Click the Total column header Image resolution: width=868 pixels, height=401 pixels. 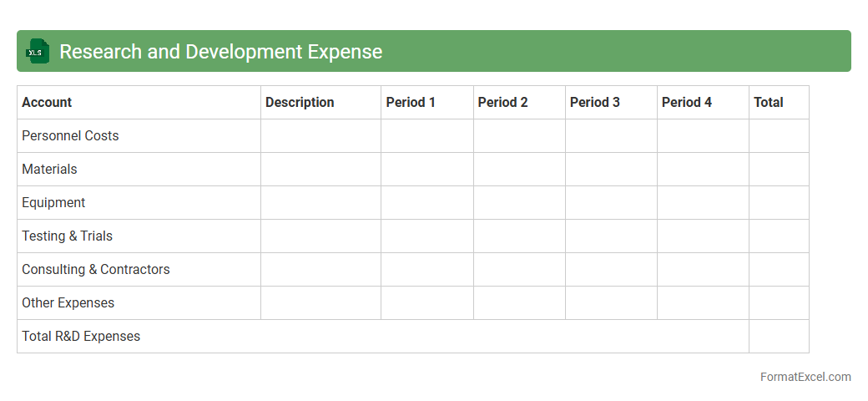tap(768, 103)
